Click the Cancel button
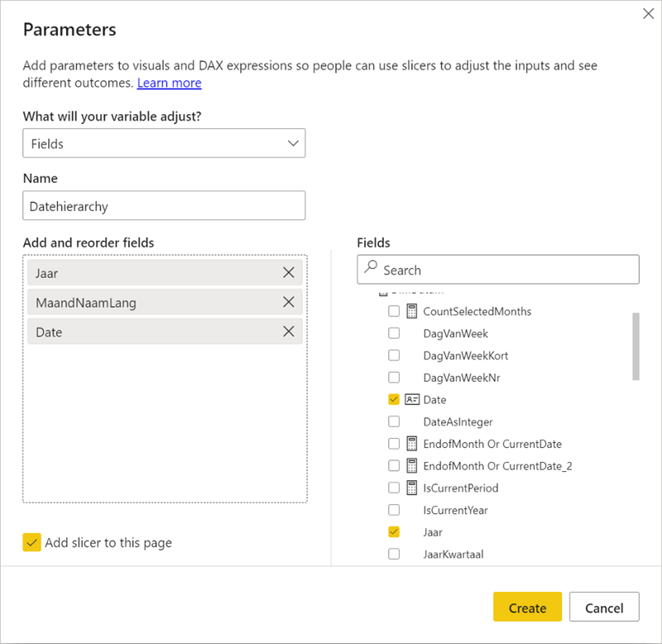This screenshot has height=644, width=662. point(603,608)
